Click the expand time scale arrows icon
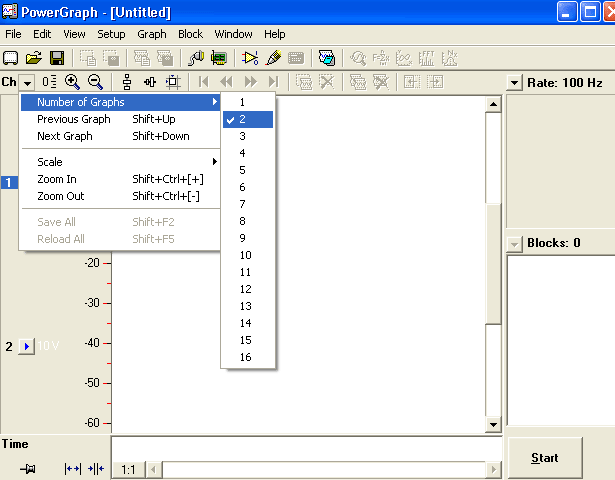The width and height of the screenshot is (615, 480). [73, 469]
